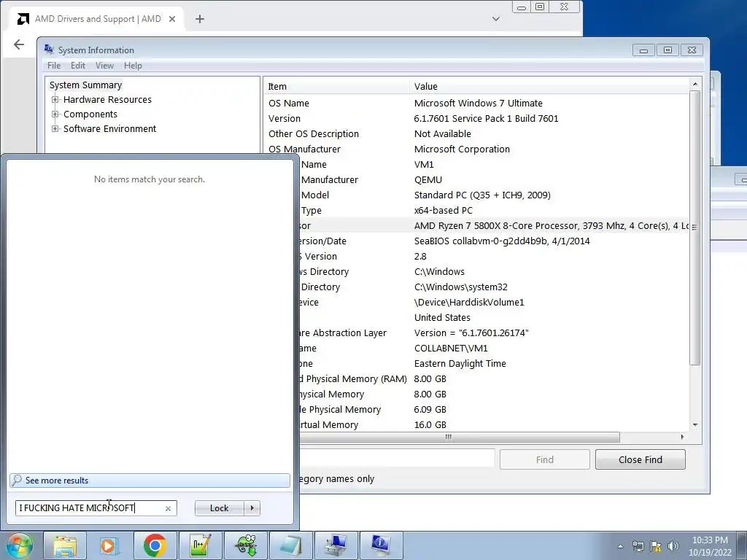Viewport: 747px width, 560px height.
Task: Close the AMD Drivers and Support tab
Action: [172, 19]
